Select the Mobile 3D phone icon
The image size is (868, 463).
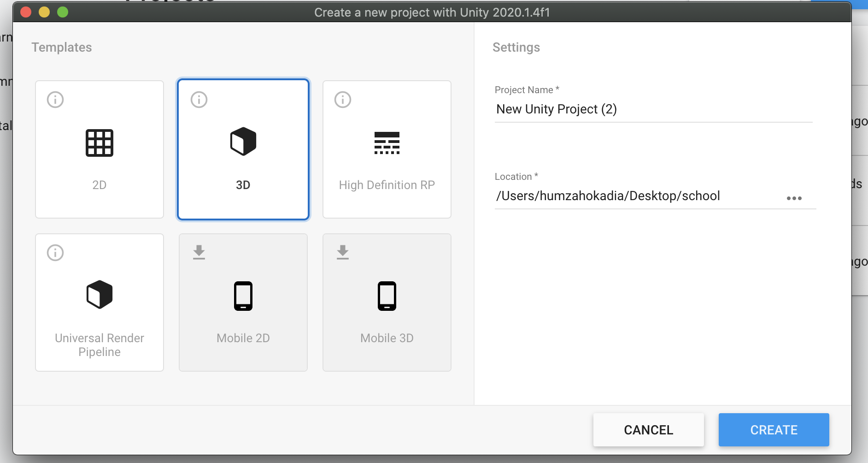(x=387, y=296)
